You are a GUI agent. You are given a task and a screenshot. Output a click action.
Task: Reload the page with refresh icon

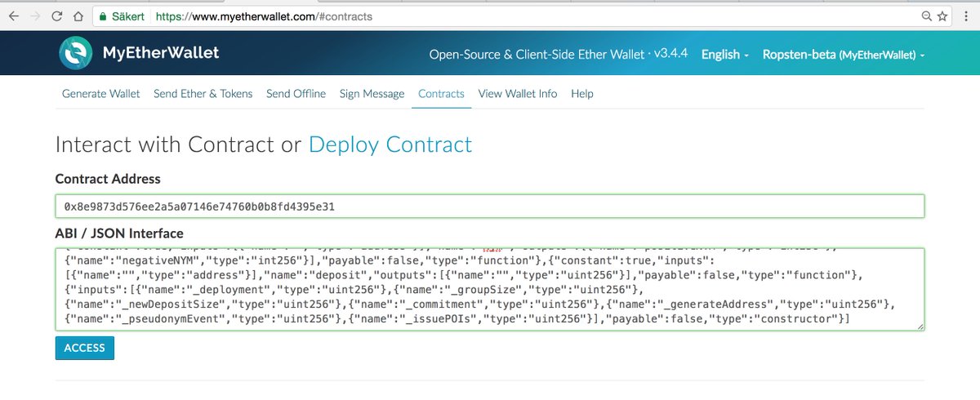pyautogui.click(x=56, y=16)
